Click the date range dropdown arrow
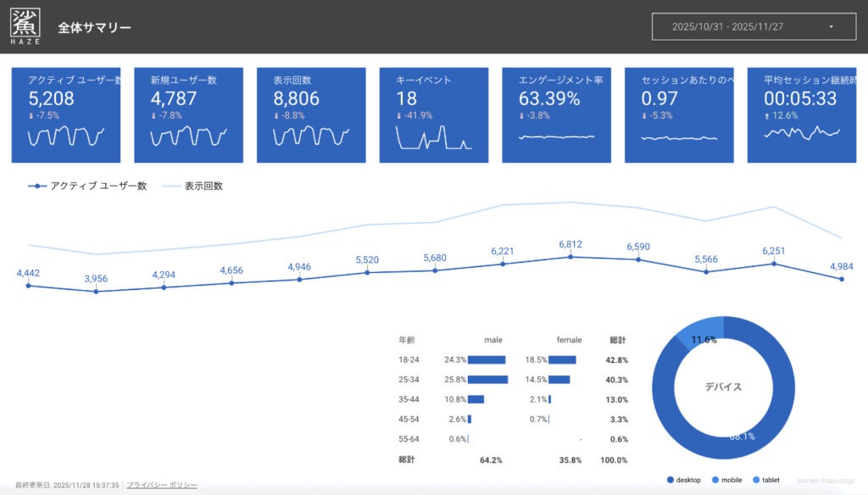Viewport: 868px width, 495px height. coord(831,27)
